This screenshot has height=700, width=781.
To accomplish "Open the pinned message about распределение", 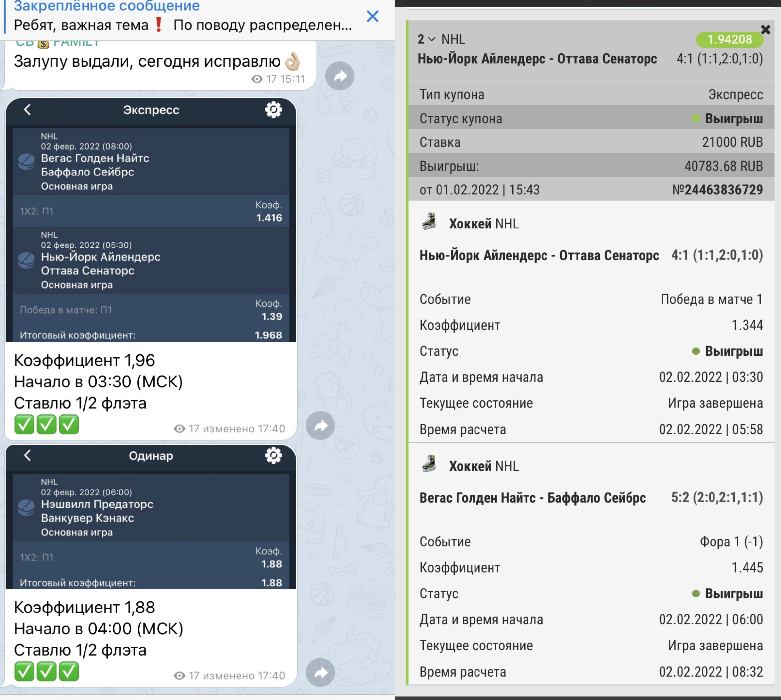I will [x=183, y=17].
